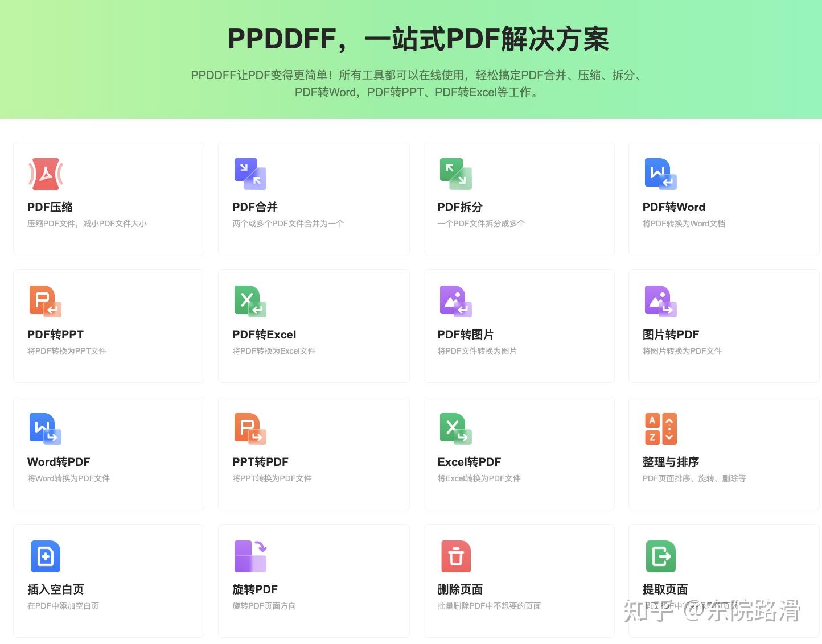Click the purple PDF转图片 icon

pyautogui.click(x=455, y=302)
